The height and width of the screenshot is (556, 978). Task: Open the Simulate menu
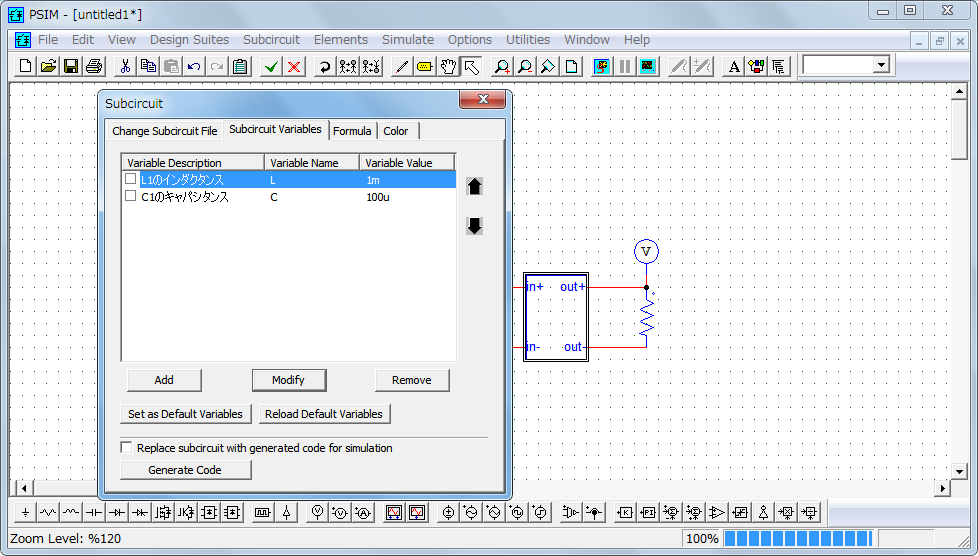(408, 39)
